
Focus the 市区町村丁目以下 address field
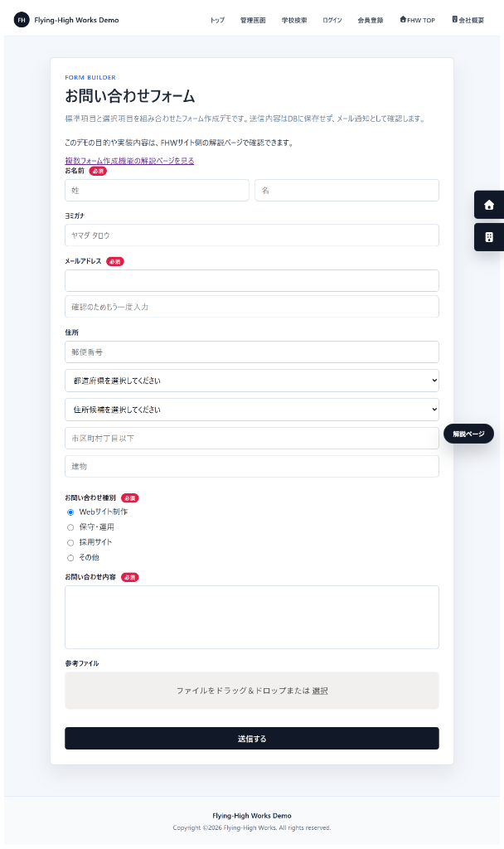pos(252,438)
